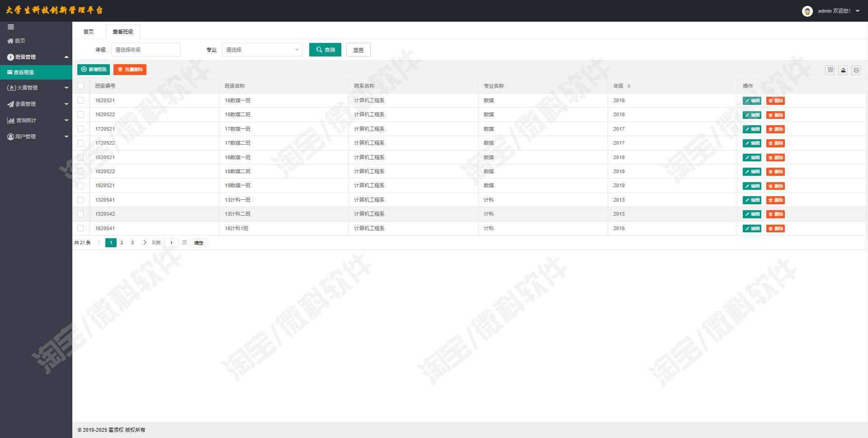
Task: Edit the class row 1820521
Action: click(x=752, y=158)
